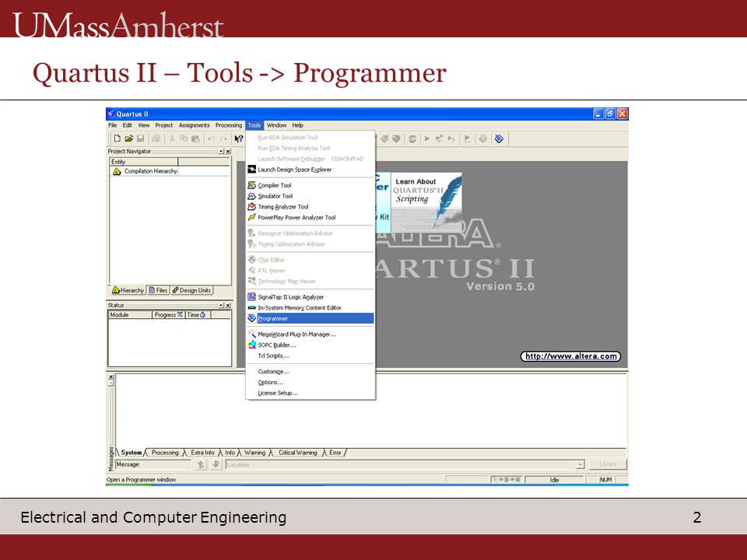The height and width of the screenshot is (560, 747).
Task: Click the Progress % column header
Action: (168, 315)
